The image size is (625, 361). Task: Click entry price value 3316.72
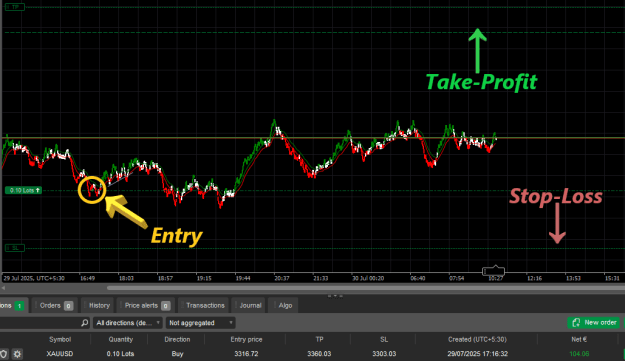246,354
